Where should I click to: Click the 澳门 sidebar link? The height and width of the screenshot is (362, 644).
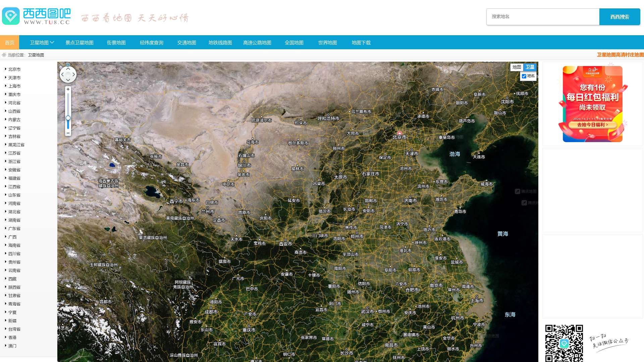(12, 346)
